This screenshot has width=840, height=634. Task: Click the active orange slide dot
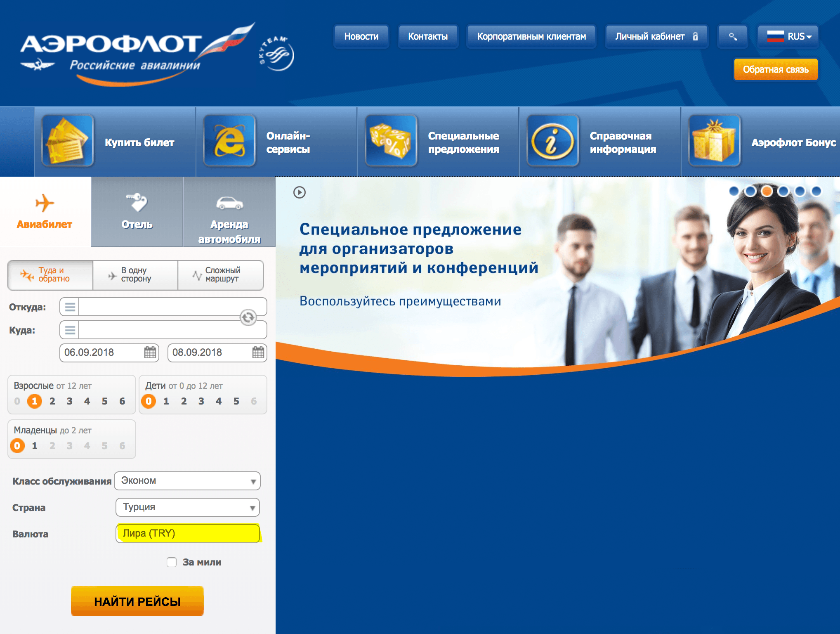click(767, 191)
